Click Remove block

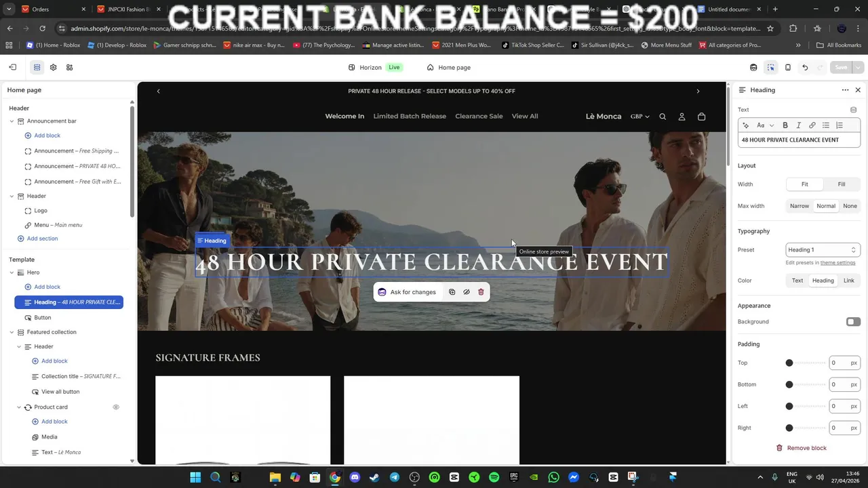point(801,448)
